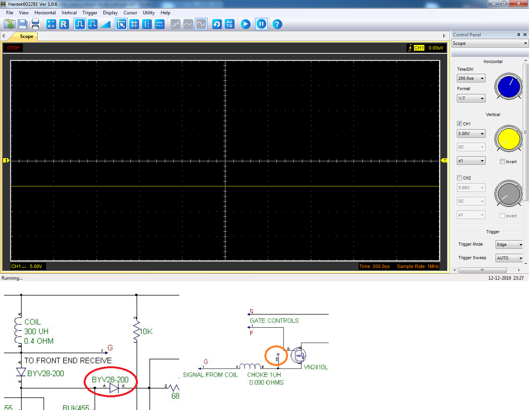Click the Save (floppy disk) toolbar icon
Screen dimensions: 532x410
coord(22,24)
